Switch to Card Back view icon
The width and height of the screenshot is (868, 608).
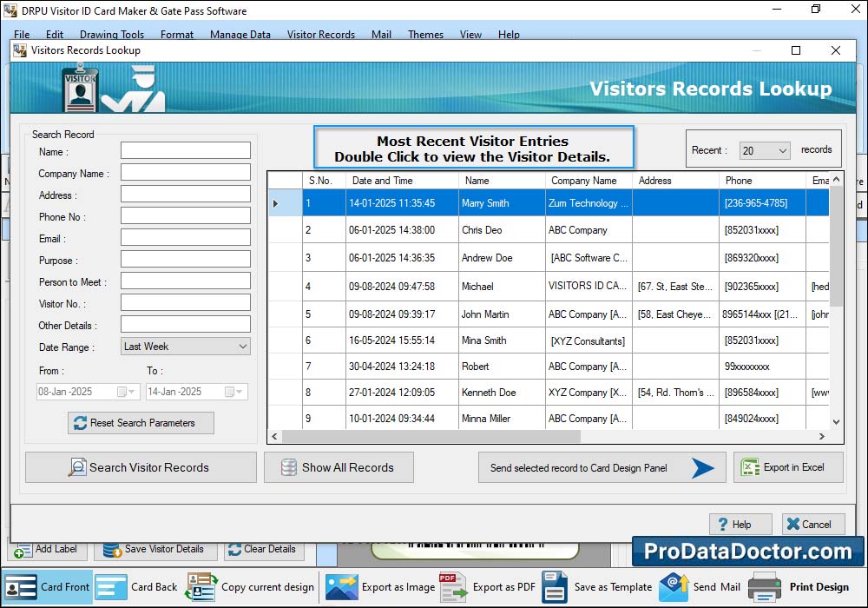(x=111, y=587)
